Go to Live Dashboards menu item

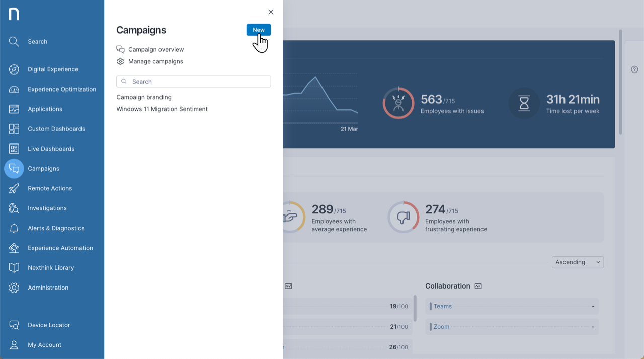pyautogui.click(x=51, y=149)
